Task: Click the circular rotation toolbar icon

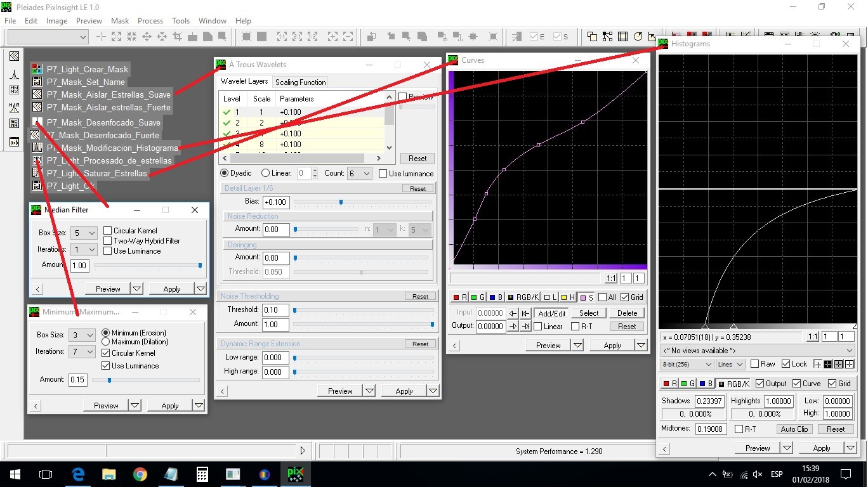Action: click(638, 37)
